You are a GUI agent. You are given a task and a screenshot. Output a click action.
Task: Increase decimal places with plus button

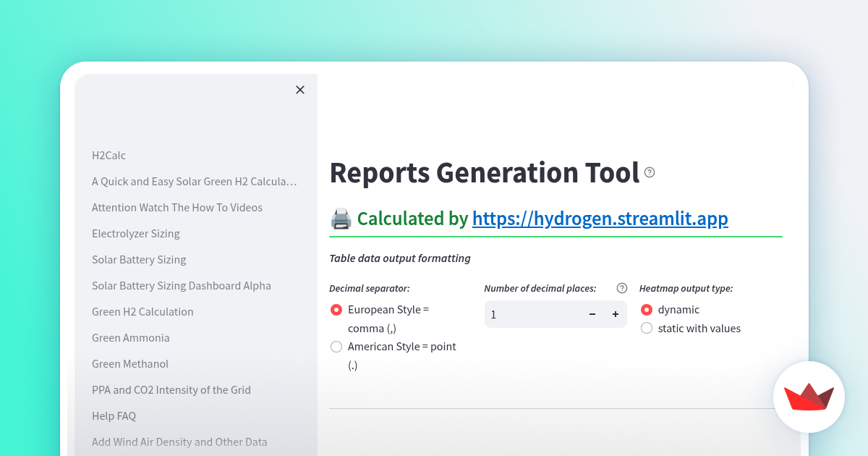pos(616,314)
